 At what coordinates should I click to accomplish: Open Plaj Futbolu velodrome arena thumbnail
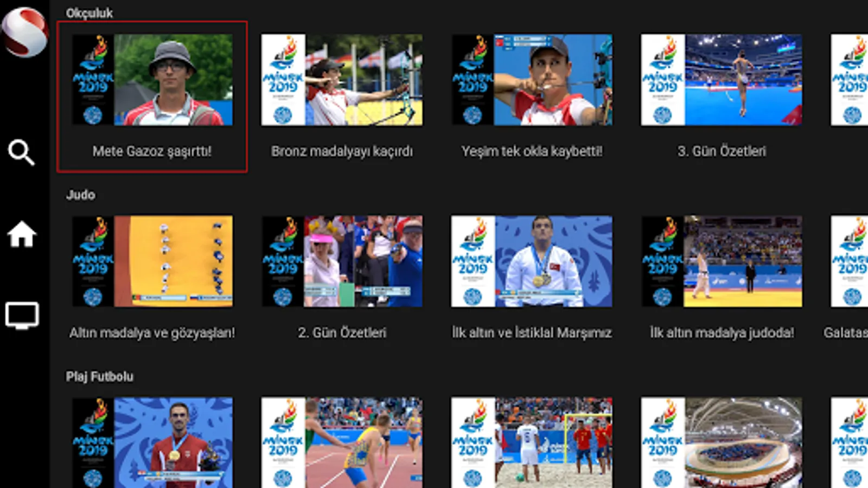[722, 442]
